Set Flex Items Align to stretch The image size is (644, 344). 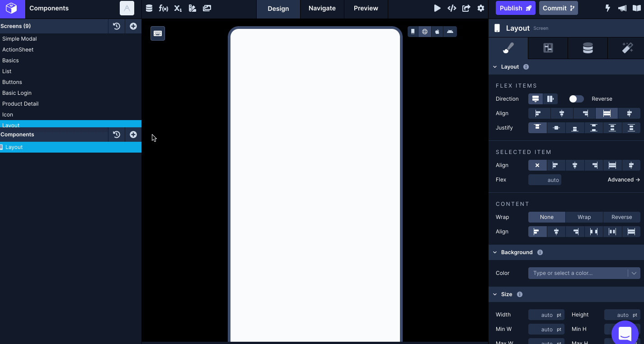click(607, 113)
